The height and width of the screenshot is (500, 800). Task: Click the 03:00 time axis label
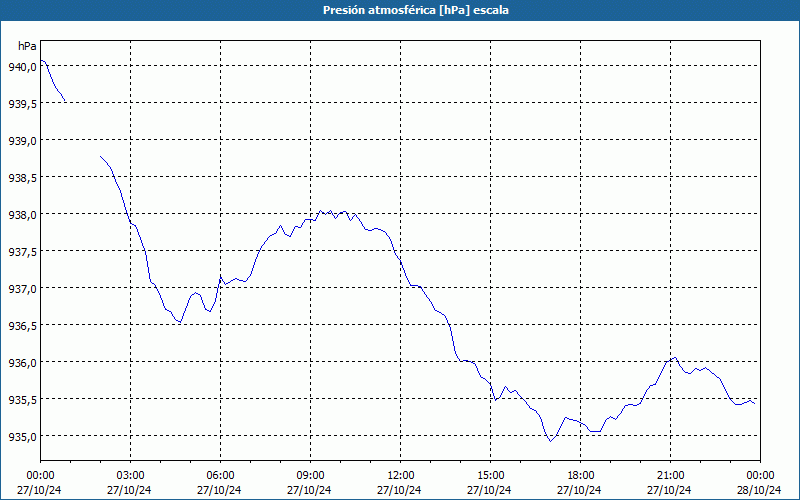pos(130,476)
